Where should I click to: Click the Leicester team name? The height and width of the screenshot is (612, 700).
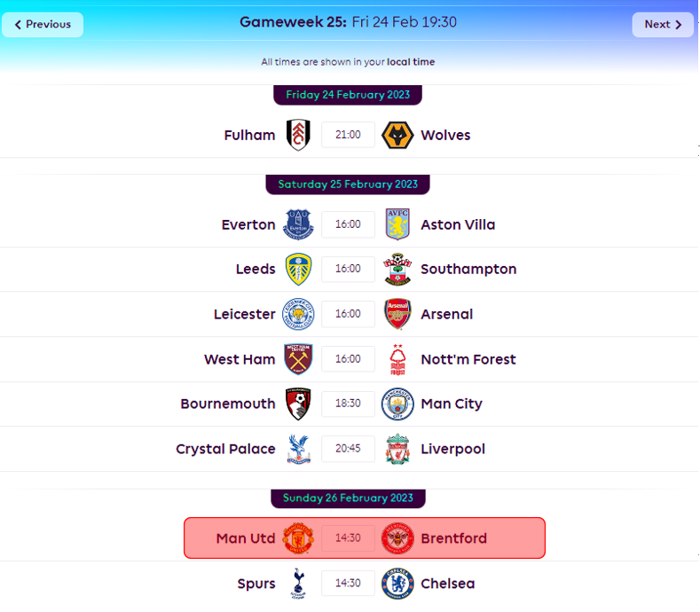pyautogui.click(x=245, y=314)
